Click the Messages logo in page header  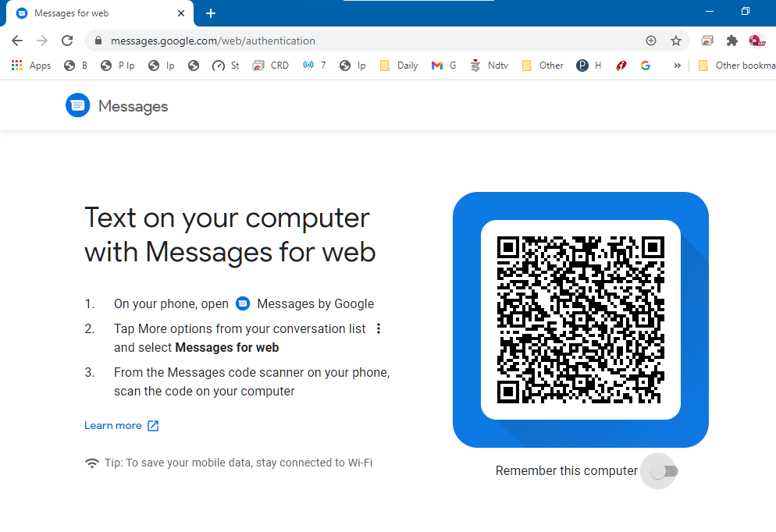click(78, 105)
